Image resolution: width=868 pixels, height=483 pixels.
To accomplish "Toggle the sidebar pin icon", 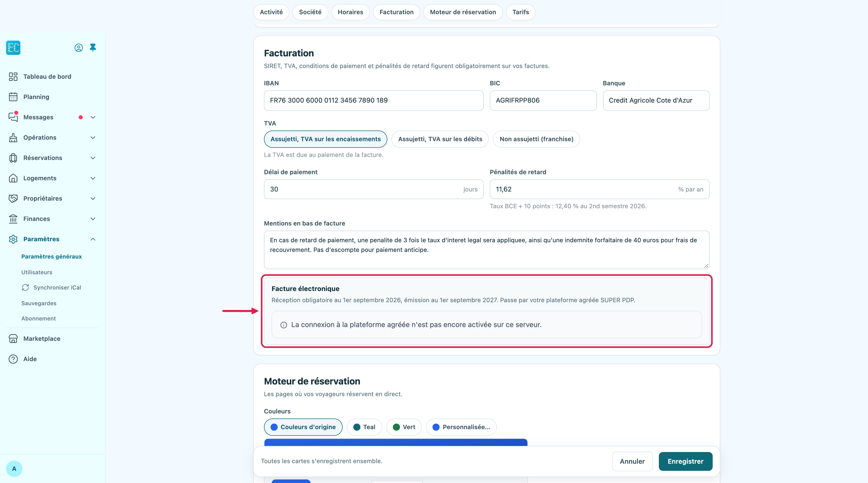I will click(x=93, y=47).
